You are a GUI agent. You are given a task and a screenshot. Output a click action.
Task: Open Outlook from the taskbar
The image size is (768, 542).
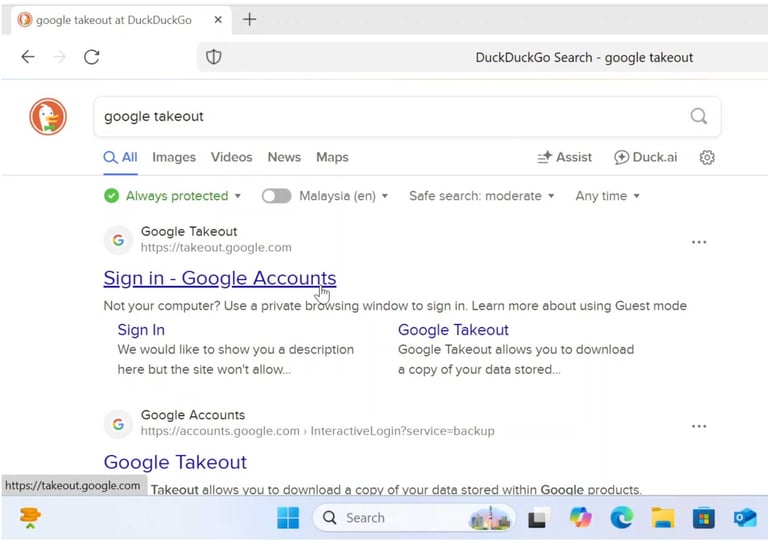pyautogui.click(x=745, y=518)
